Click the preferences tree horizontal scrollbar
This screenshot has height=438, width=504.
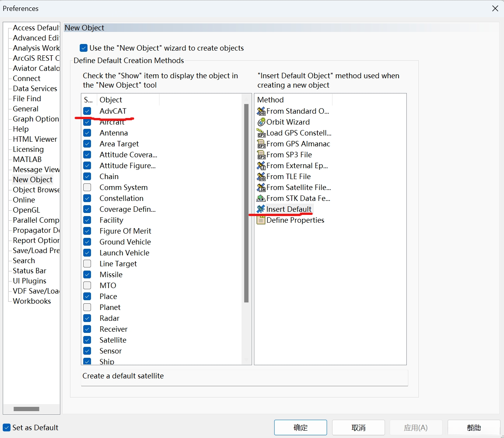click(x=26, y=409)
